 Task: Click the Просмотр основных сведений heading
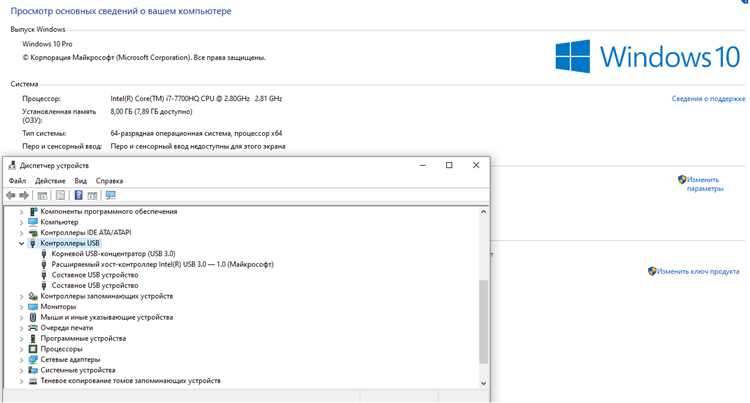(x=121, y=11)
